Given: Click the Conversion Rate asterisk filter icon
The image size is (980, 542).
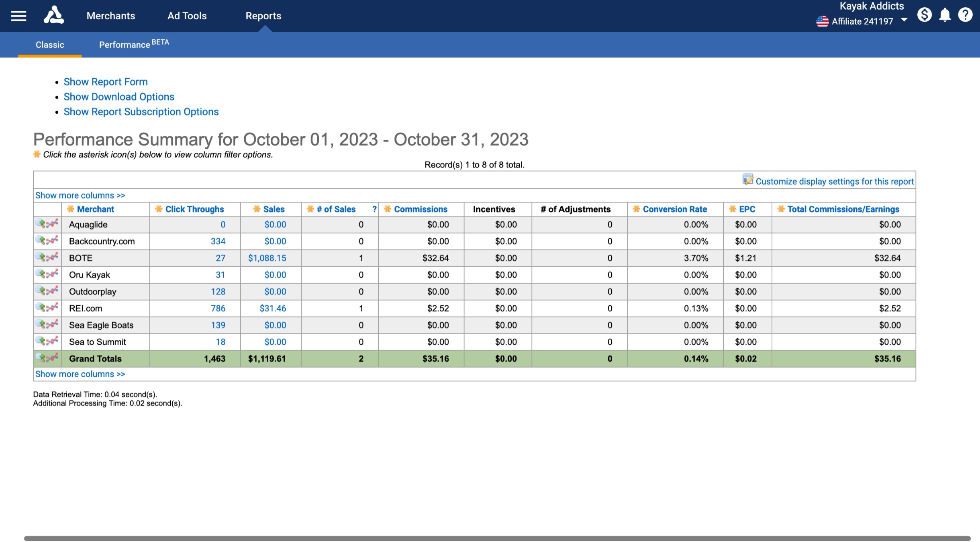Looking at the screenshot, I should tap(637, 209).
